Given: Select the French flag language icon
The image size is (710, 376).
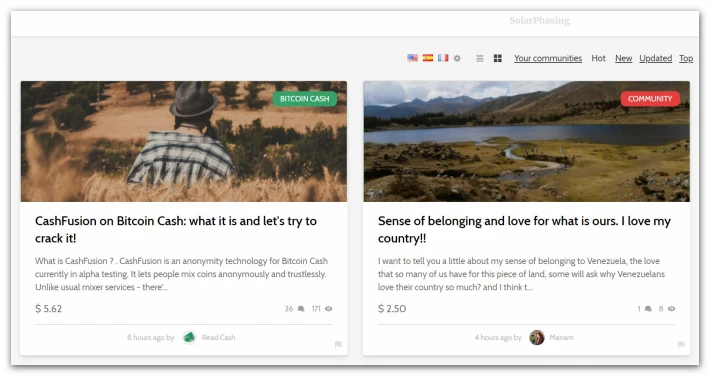Looking at the screenshot, I should click(x=443, y=58).
